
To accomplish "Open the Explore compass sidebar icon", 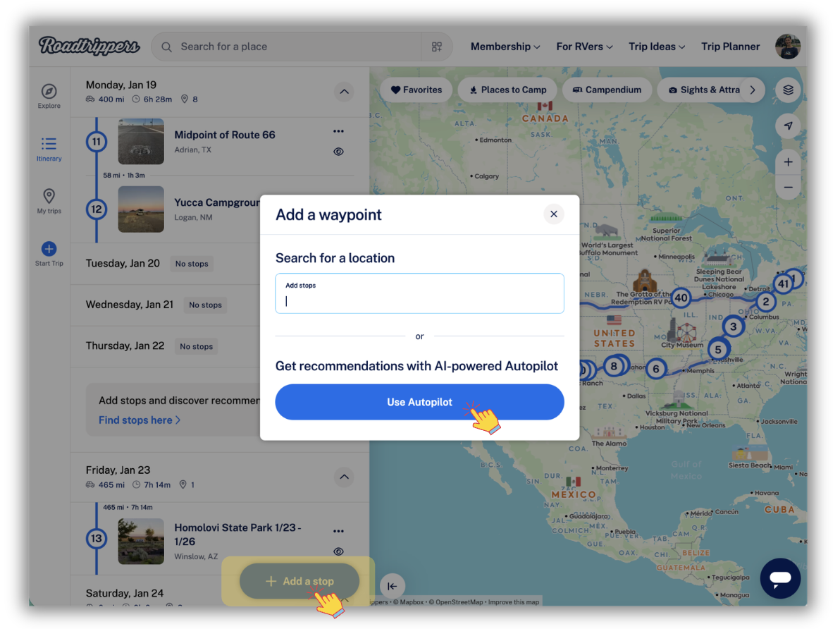I will pos(49,91).
